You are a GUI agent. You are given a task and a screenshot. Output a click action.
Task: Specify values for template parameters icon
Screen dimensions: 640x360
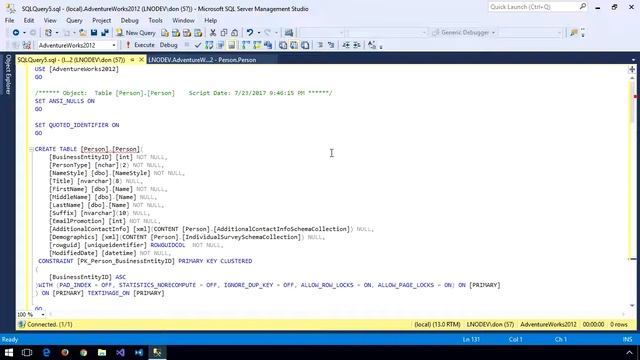pos(371,45)
